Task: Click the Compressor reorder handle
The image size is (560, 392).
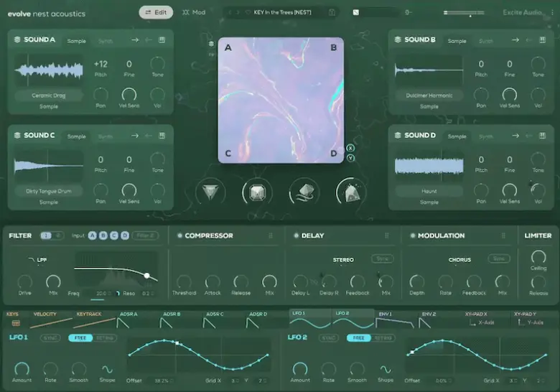Action: coord(271,235)
